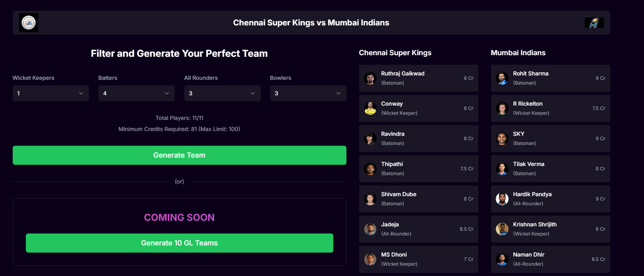The height and width of the screenshot is (276, 644).
Task: Click Shivam Dube's player avatar
Action: tap(370, 199)
